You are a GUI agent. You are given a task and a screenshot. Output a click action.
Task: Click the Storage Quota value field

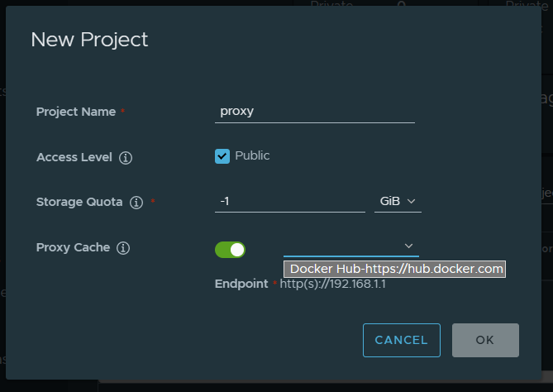pos(289,201)
